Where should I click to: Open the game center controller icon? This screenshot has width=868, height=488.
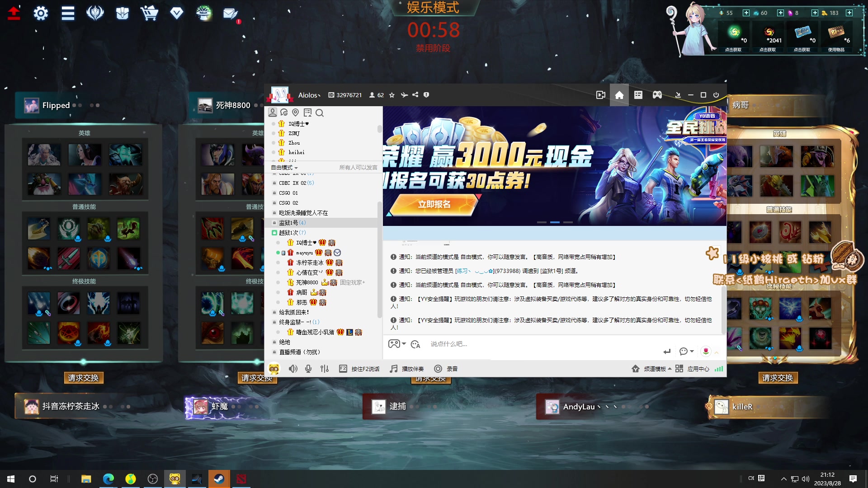click(657, 95)
